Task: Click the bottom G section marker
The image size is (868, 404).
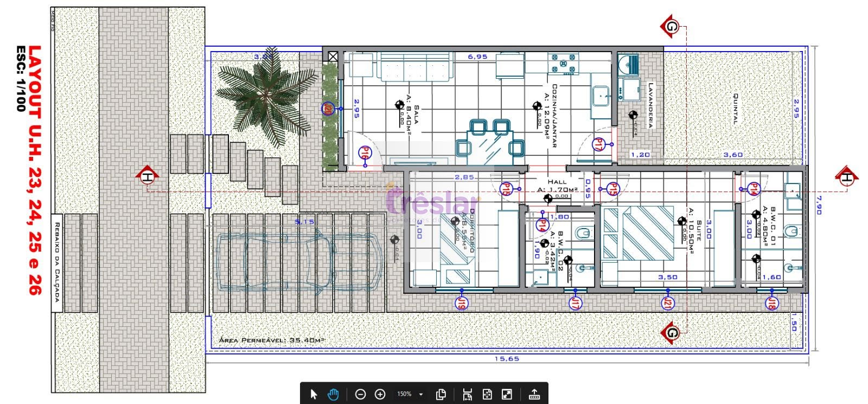Action: (x=671, y=332)
